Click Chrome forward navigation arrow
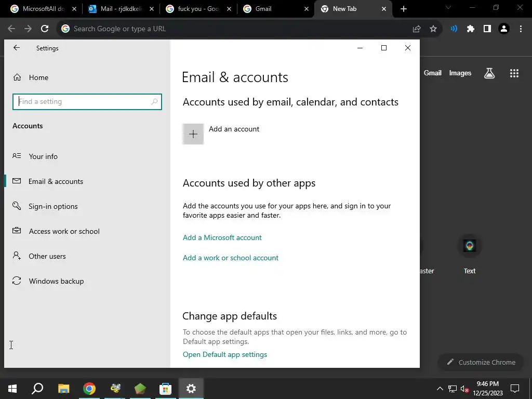 coord(28,29)
